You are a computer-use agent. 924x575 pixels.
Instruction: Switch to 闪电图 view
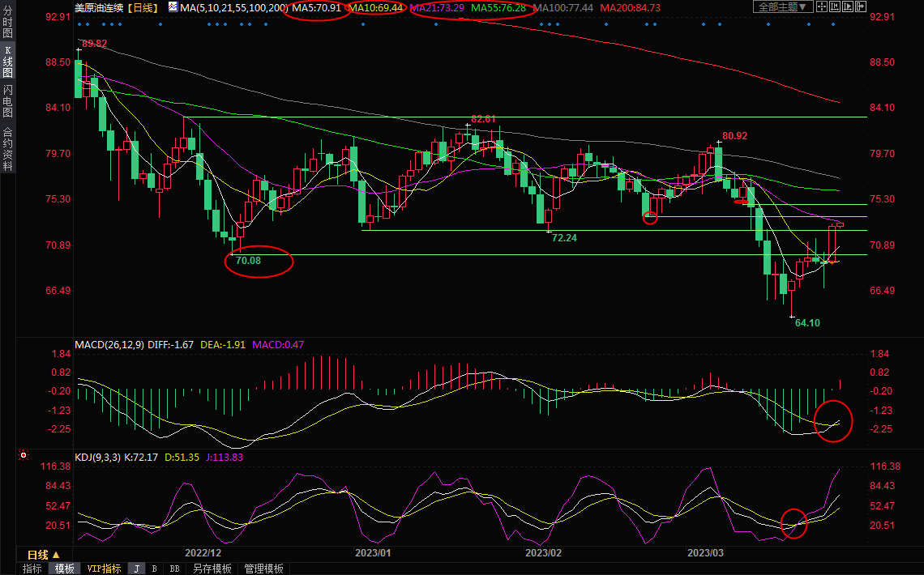7,100
